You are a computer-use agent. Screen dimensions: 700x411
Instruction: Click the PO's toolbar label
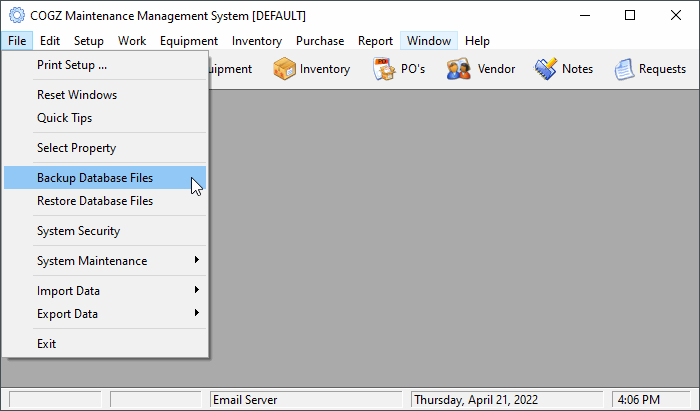413,69
